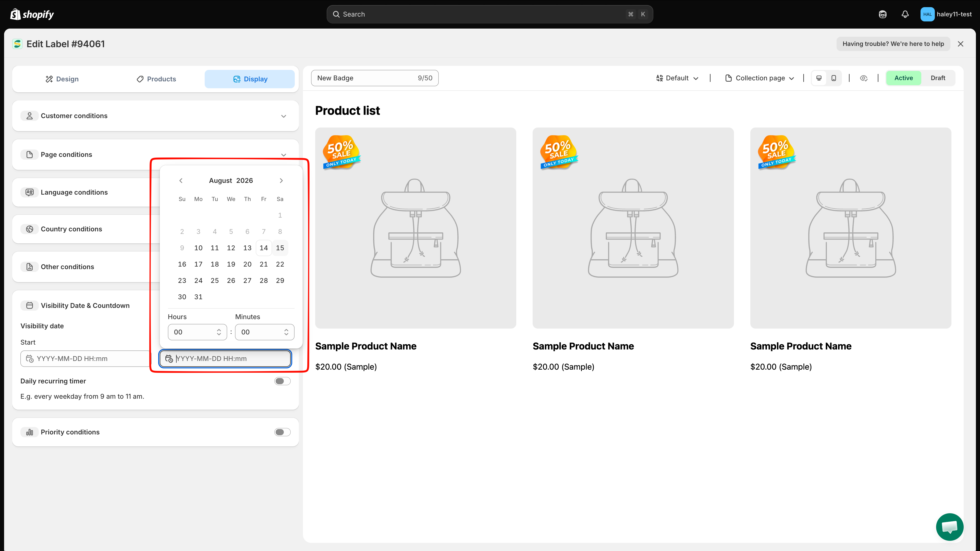The height and width of the screenshot is (551, 980).
Task: Click the preview eye icon
Action: (x=864, y=78)
